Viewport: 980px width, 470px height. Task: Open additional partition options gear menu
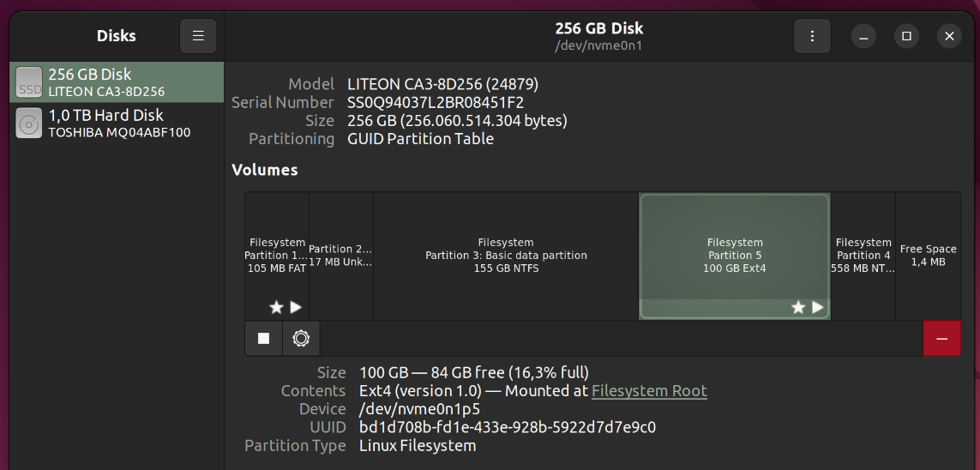(301, 338)
